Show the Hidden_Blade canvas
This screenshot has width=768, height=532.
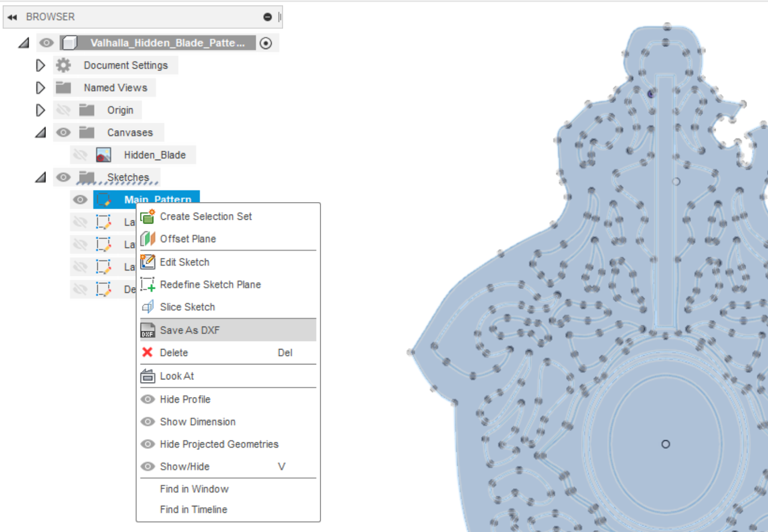click(81, 155)
